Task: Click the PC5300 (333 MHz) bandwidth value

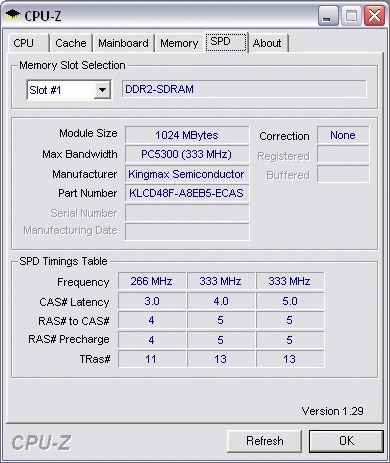Action: pos(187,154)
